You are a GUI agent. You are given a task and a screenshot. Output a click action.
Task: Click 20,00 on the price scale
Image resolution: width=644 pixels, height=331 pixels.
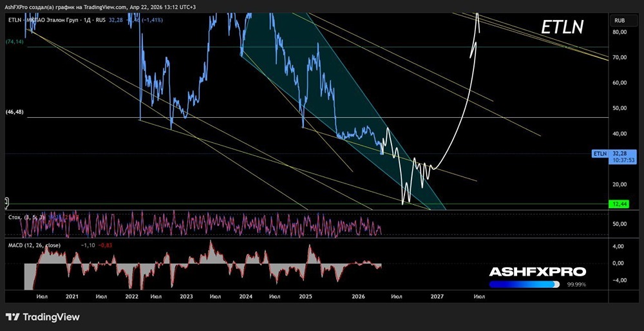tap(620, 184)
